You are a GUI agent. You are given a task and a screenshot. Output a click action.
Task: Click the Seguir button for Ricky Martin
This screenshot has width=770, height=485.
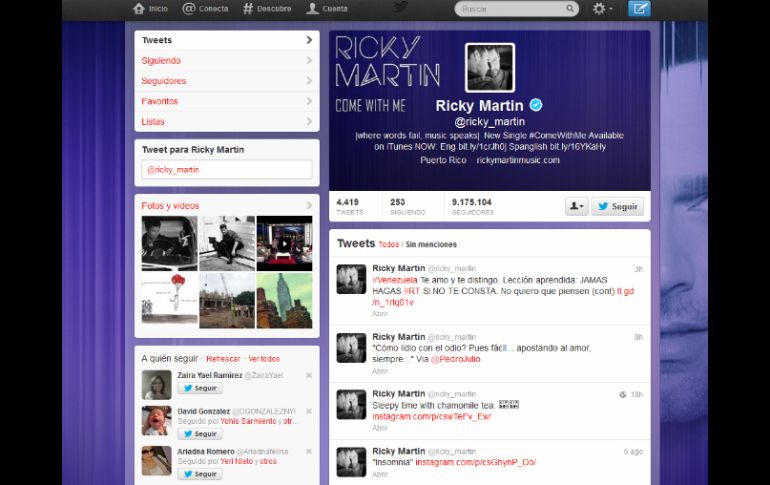[617, 207]
